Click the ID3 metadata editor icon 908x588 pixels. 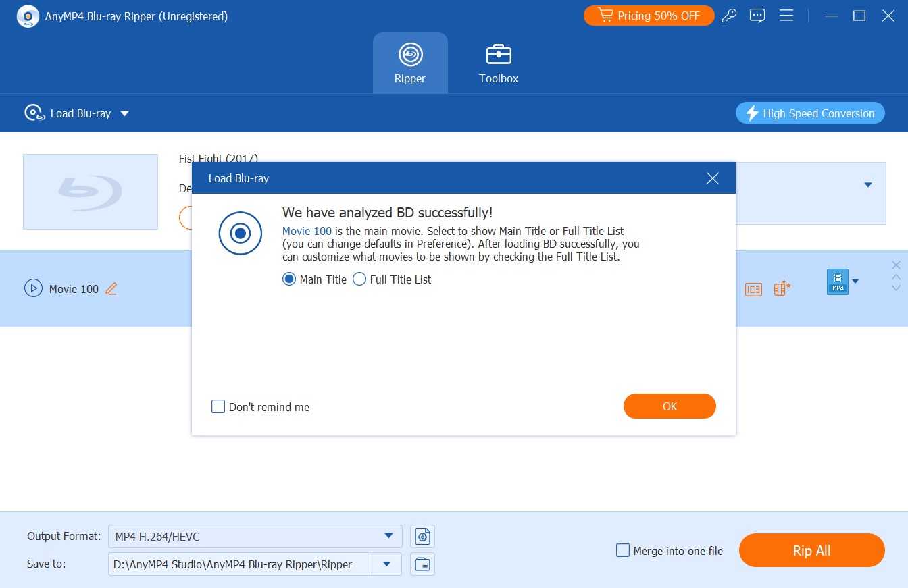[x=753, y=288]
